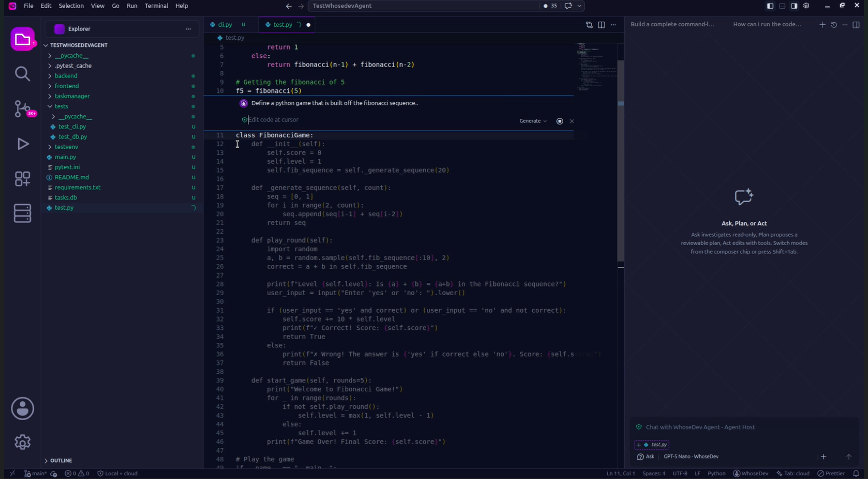Open the Terminal menu
The width and height of the screenshot is (868, 479).
(156, 6)
